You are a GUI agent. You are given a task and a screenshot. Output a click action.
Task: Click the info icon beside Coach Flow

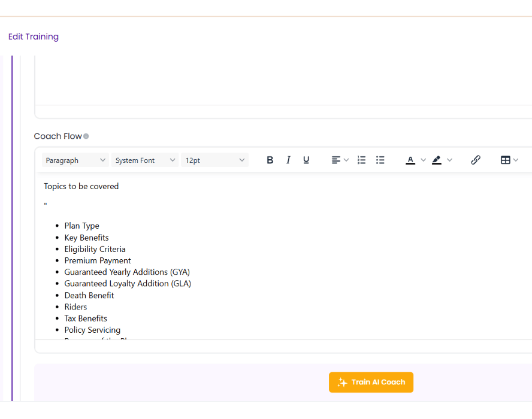click(x=86, y=136)
